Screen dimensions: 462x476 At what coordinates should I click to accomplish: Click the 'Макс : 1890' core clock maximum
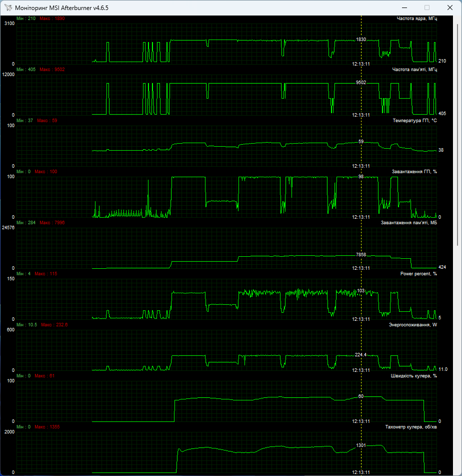(52, 19)
